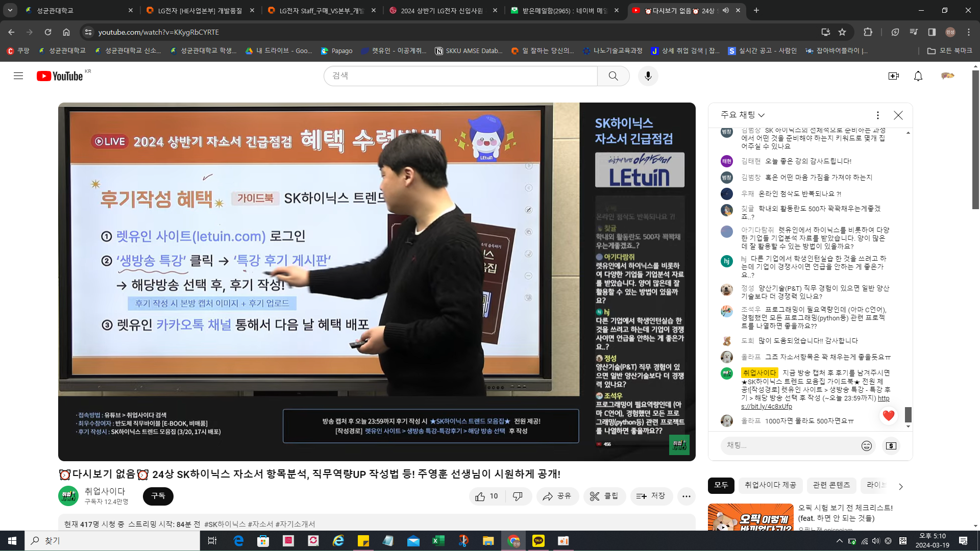980x551 pixels.
Task: Bookmark this page with the star
Action: pyautogui.click(x=842, y=32)
